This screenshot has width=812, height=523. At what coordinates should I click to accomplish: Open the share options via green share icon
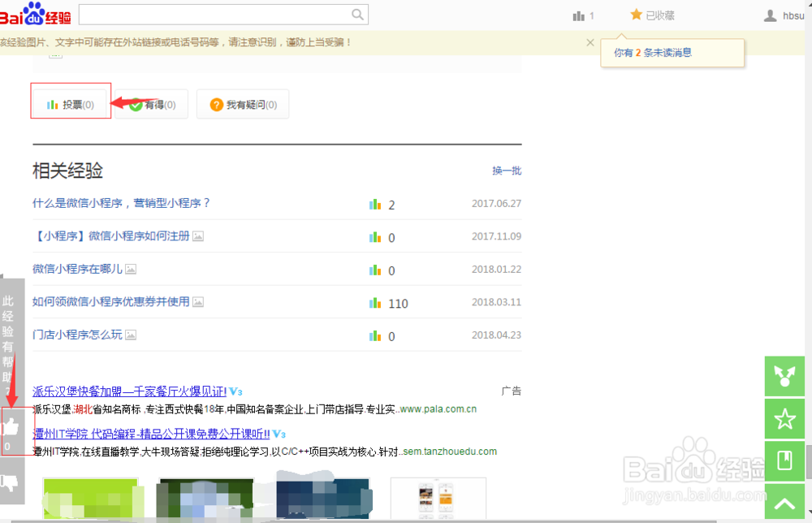[784, 376]
